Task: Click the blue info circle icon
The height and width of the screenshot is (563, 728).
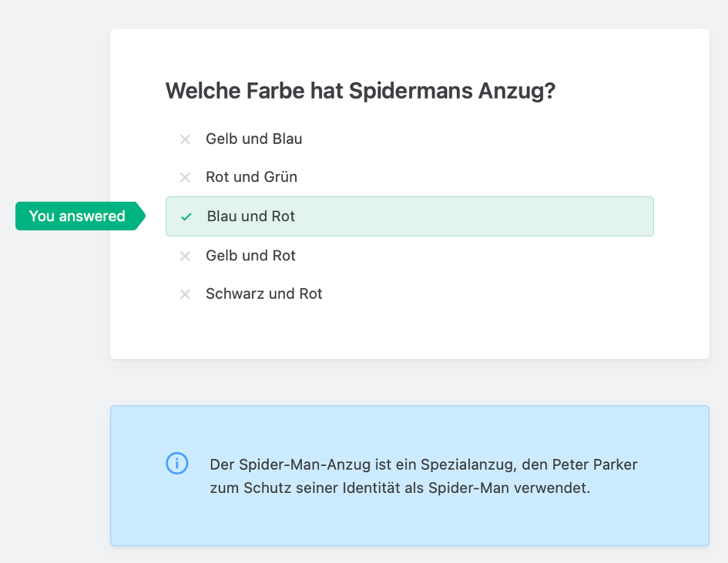Action: tap(177, 464)
